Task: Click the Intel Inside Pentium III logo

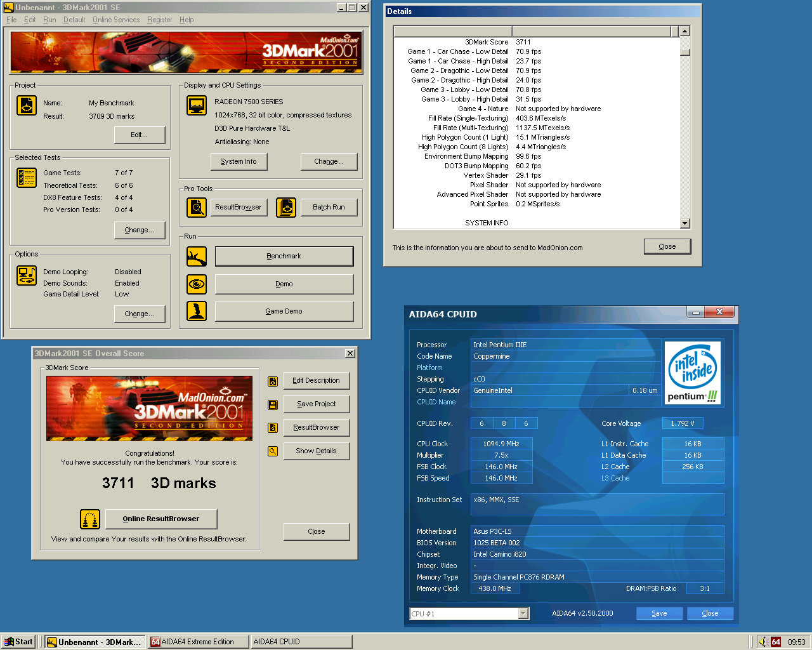Action: coord(693,373)
